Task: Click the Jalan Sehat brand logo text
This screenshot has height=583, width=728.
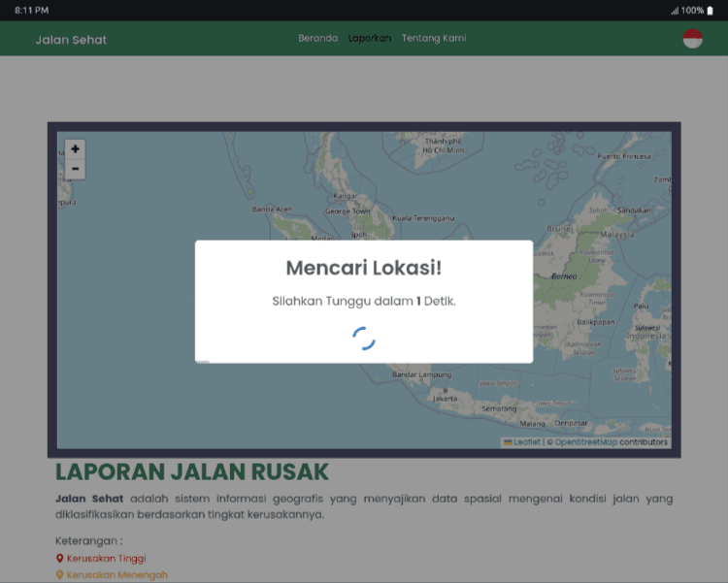Action: click(x=71, y=40)
